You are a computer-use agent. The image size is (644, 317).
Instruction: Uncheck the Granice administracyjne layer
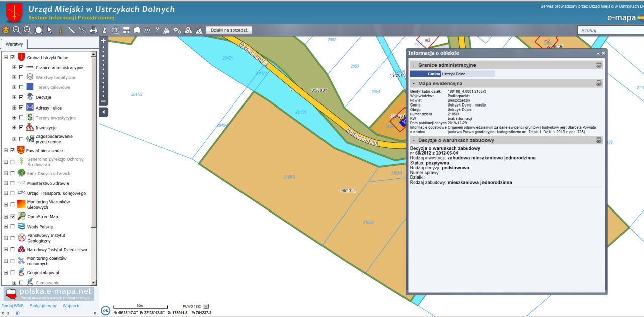21,67
